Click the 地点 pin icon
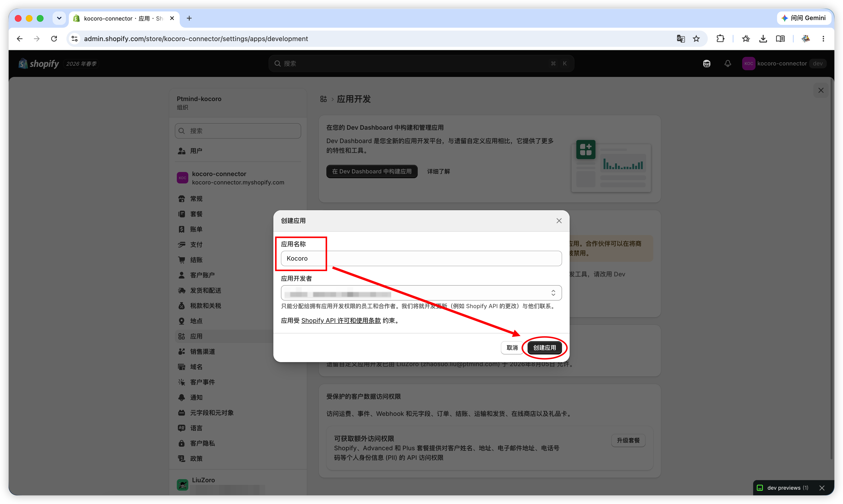This screenshot has width=843, height=504. tap(182, 321)
